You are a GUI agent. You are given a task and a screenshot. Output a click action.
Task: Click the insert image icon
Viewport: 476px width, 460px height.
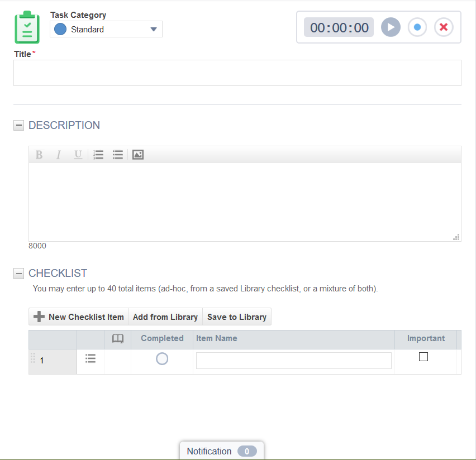(138, 155)
